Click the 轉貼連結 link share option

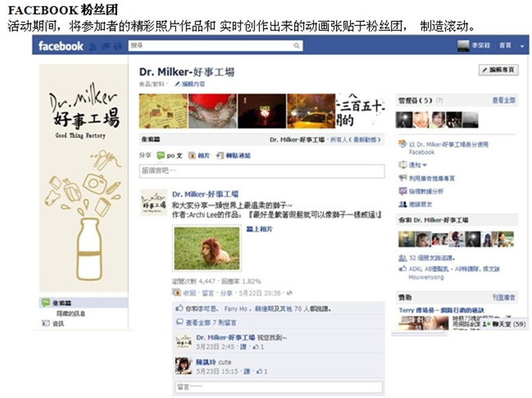pos(234,156)
